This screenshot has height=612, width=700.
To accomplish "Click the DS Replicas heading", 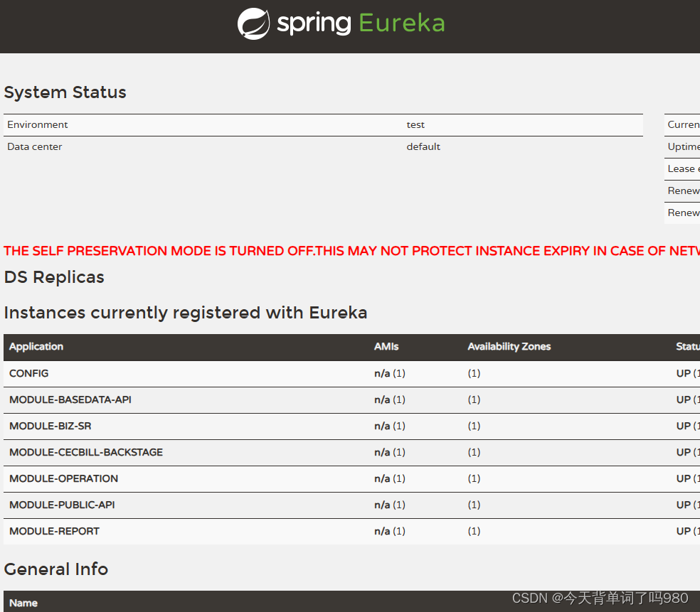I will (x=54, y=277).
